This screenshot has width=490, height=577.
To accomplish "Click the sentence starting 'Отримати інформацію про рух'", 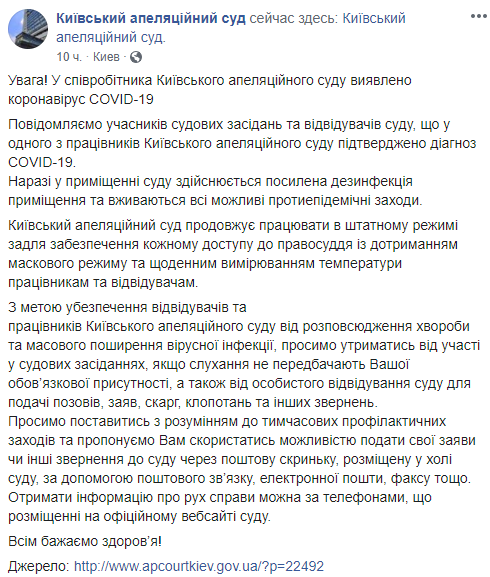I will (x=220, y=507).
